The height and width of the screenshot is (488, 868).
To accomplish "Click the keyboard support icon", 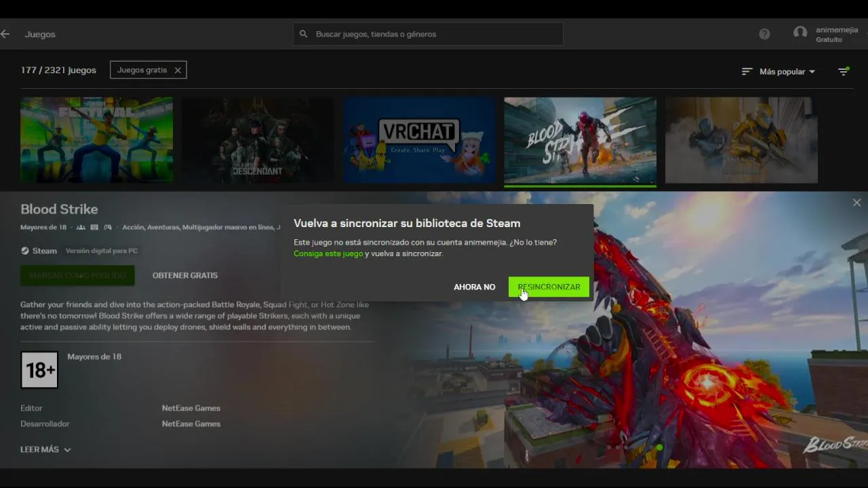I will tap(94, 228).
